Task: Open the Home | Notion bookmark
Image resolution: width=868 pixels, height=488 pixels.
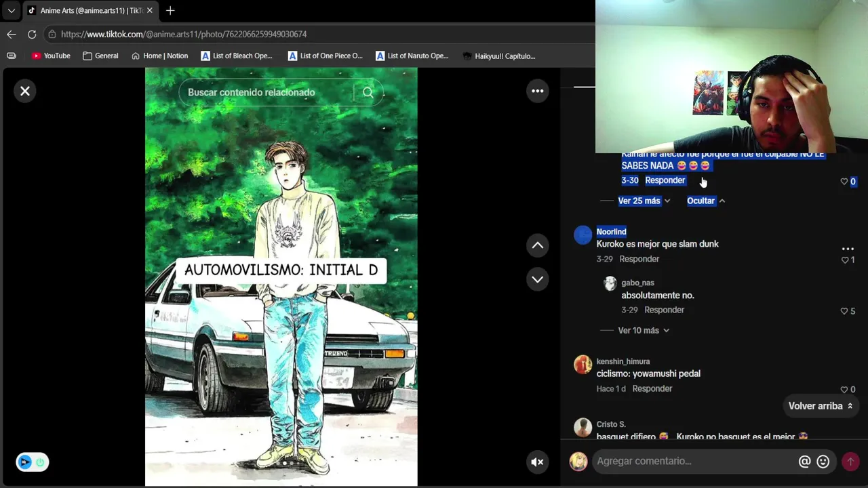Action: click(x=159, y=56)
